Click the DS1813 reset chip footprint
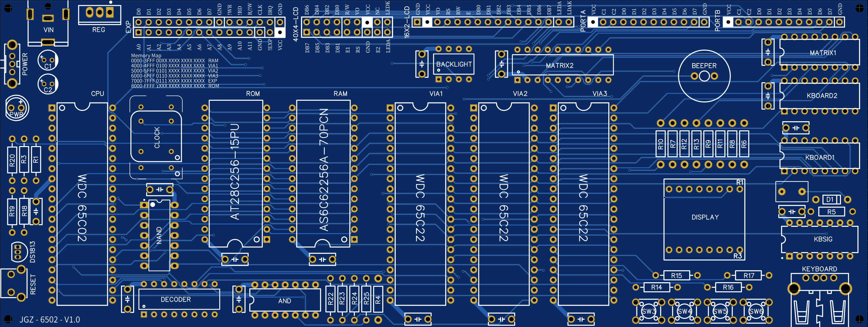The image size is (868, 327). click(x=18, y=252)
